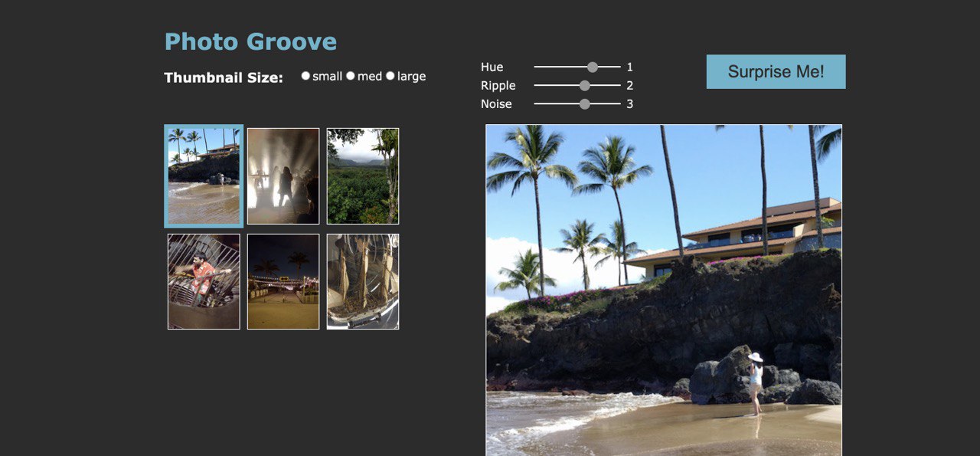The width and height of the screenshot is (980, 456).
Task: Click the Noise value 3
Action: (630, 104)
